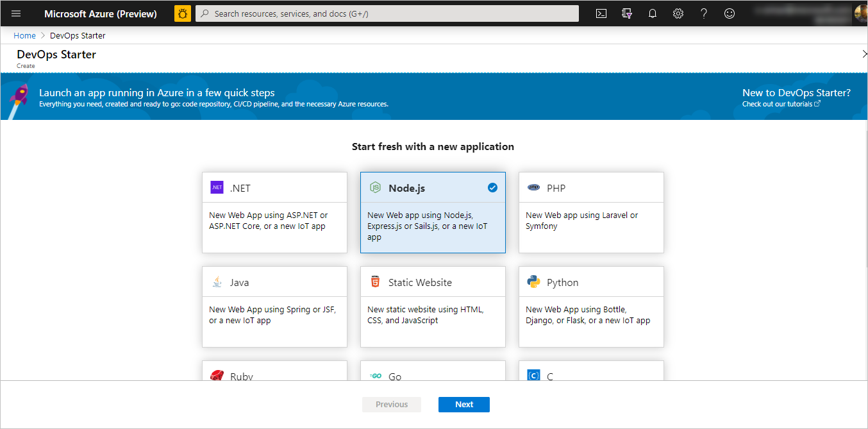The width and height of the screenshot is (868, 429).
Task: Click the DevOps Starter breadcrumb
Action: [x=77, y=35]
